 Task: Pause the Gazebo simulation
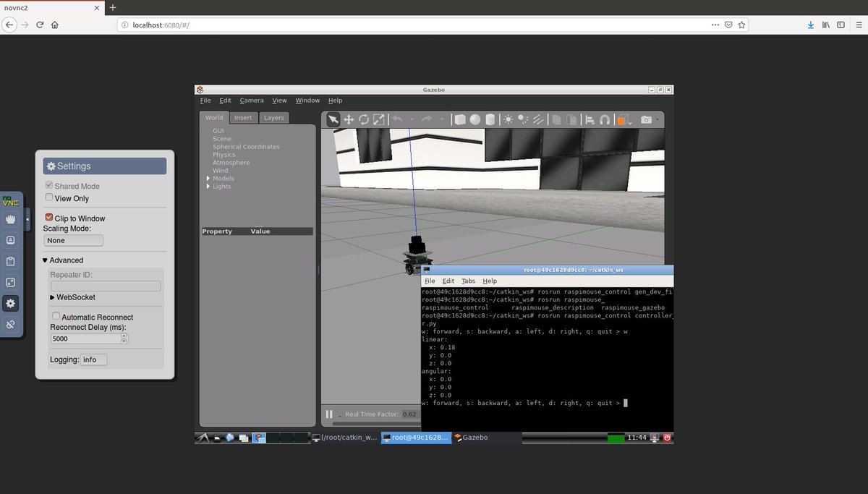coord(329,414)
